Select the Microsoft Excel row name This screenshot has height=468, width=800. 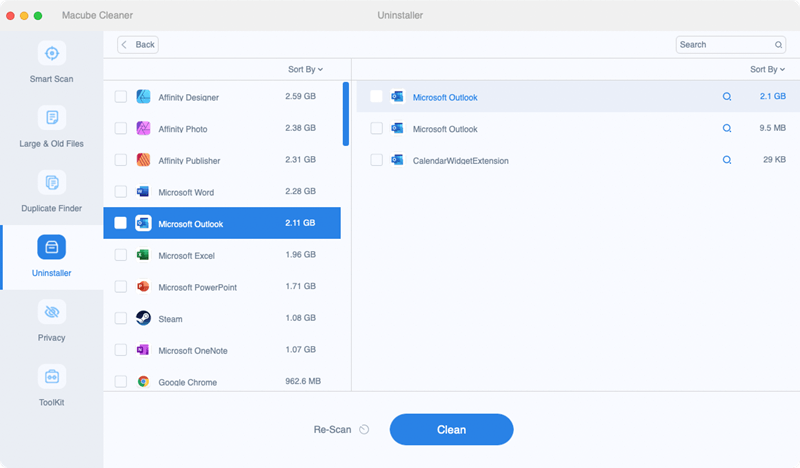[x=187, y=256]
